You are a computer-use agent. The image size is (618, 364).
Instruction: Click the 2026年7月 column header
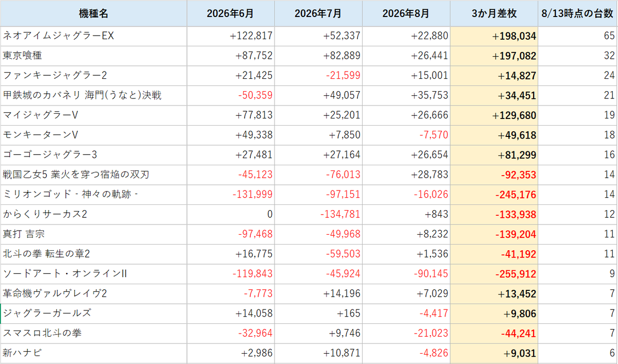(318, 13)
